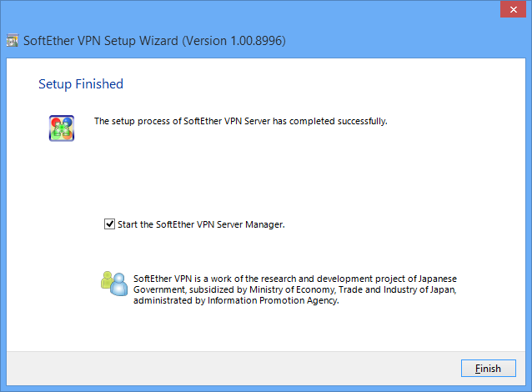Click the '(Version 1.00.8996)' text in the title
This screenshot has height=392, width=532.
(x=233, y=41)
